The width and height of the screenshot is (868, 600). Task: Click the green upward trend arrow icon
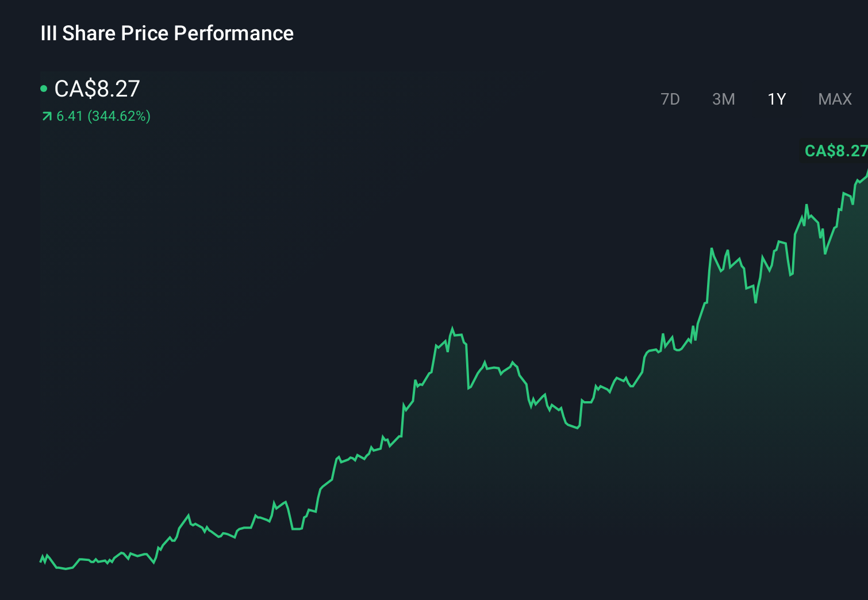(x=45, y=116)
